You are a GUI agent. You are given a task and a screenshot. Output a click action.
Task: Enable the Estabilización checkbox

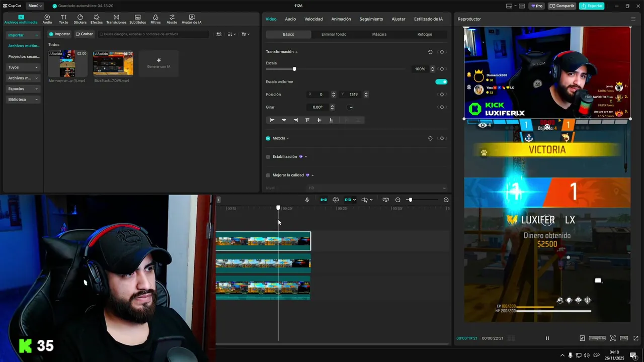(x=268, y=157)
